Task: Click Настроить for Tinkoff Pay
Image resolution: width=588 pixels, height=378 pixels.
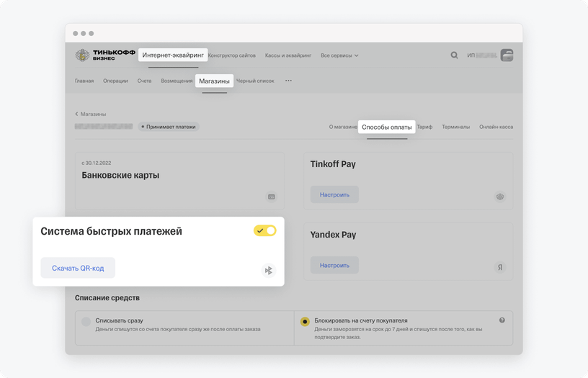Action: tap(334, 194)
